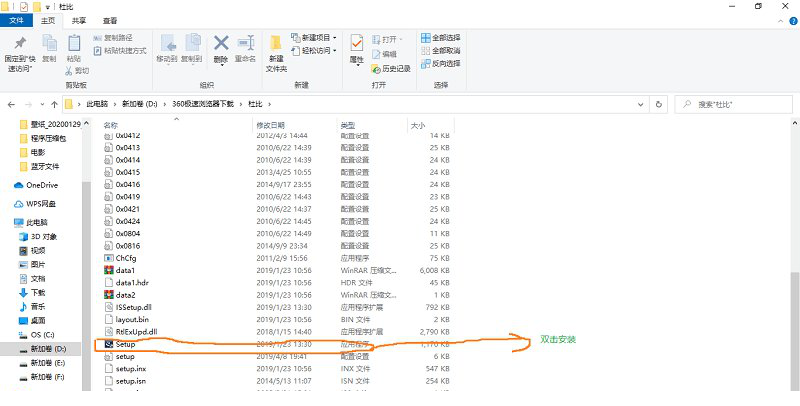Select OS (C:) drive in navigation pane
Viewport: 800px width, 406px height.
coord(37,335)
